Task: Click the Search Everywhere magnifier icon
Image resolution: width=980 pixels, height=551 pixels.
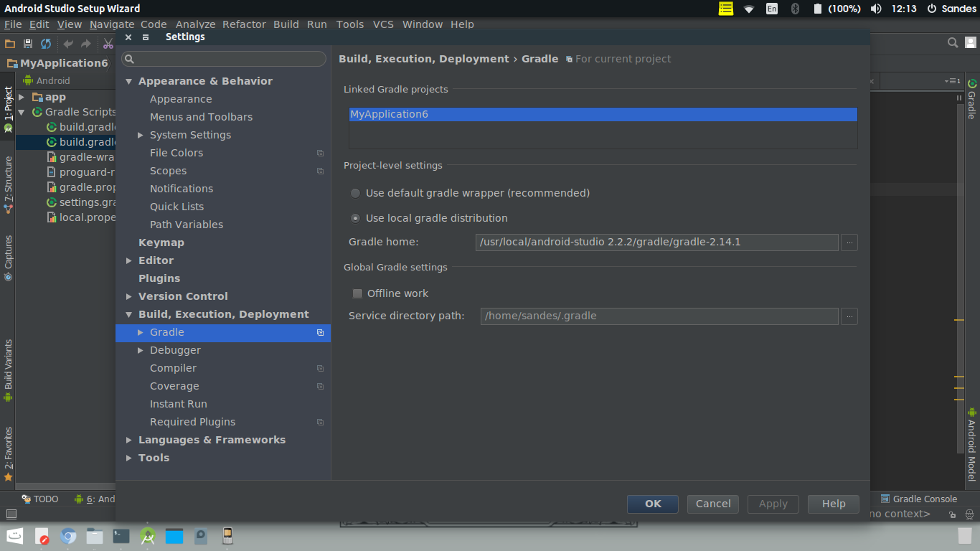Action: [x=953, y=43]
